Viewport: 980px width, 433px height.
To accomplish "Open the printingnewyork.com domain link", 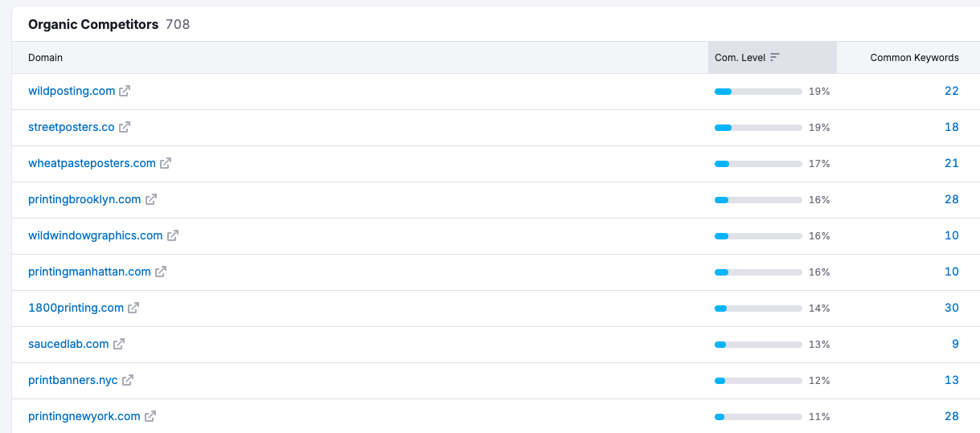I will pyautogui.click(x=84, y=417).
